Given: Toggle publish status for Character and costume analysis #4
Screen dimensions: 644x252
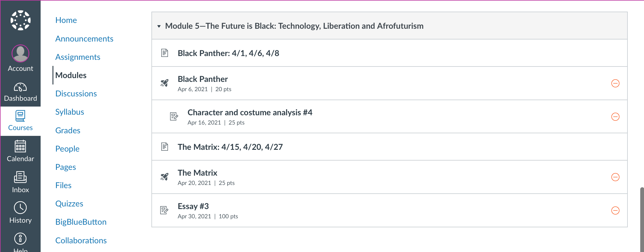Looking at the screenshot, I should pyautogui.click(x=615, y=117).
